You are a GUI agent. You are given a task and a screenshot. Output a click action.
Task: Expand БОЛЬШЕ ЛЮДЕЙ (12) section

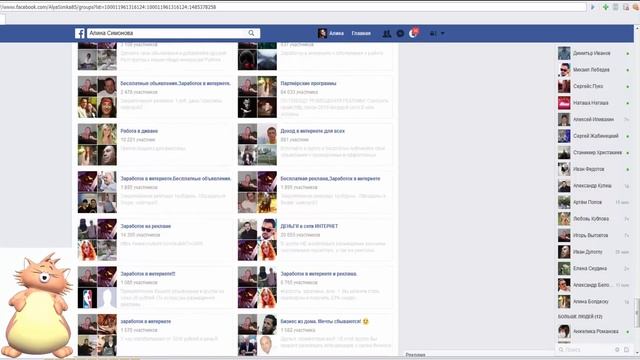[x=580, y=317]
